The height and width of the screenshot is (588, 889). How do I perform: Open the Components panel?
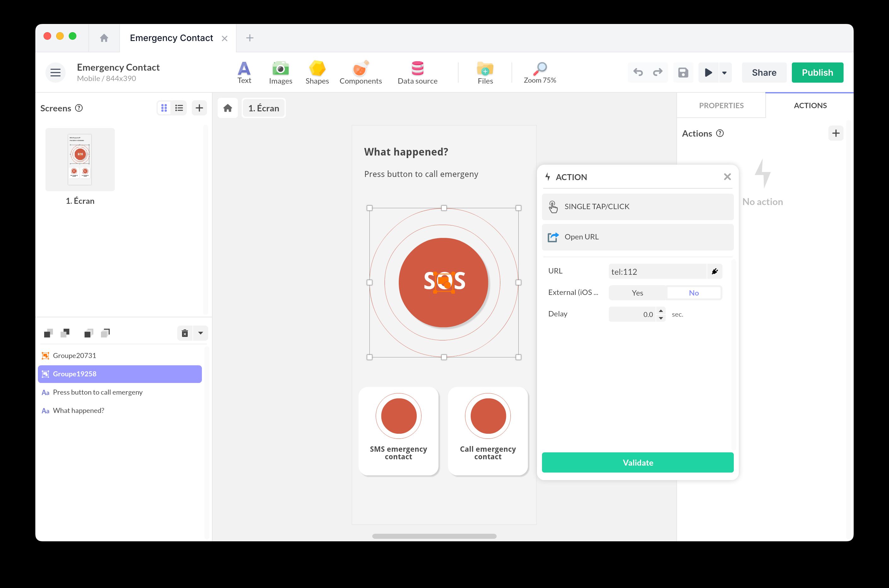click(x=360, y=72)
